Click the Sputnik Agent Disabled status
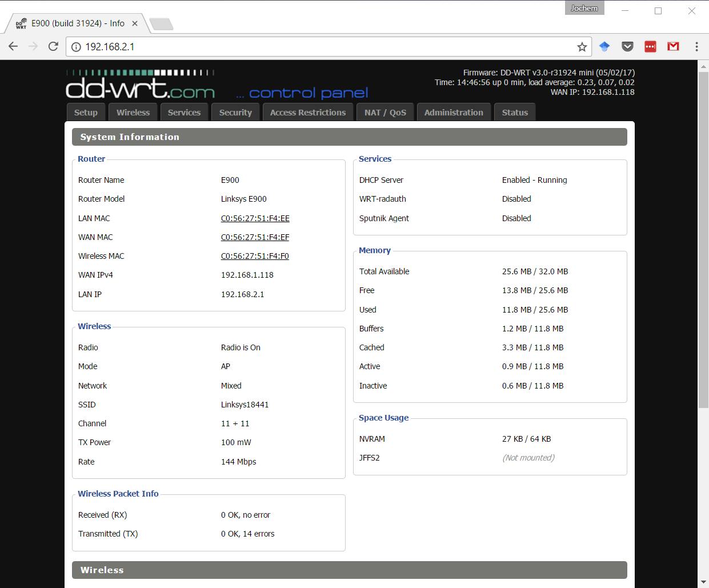The height and width of the screenshot is (588, 709). pos(516,218)
